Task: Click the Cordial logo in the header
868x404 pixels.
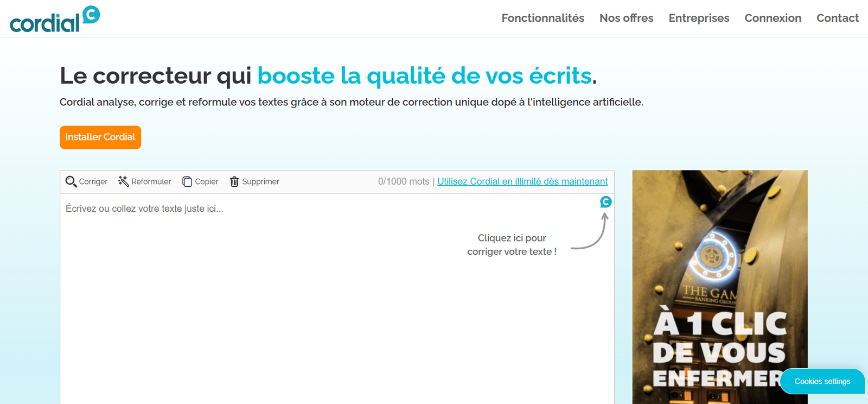Action: coord(55,20)
